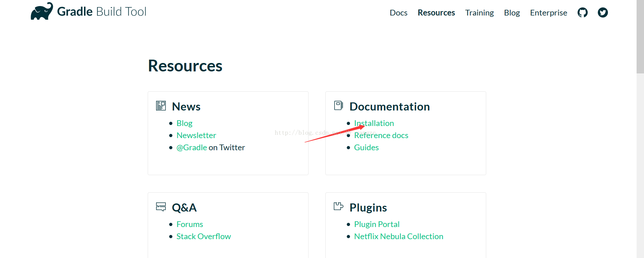Image resolution: width=644 pixels, height=258 pixels.
Task: Visit the Enterprise page
Action: (x=549, y=13)
